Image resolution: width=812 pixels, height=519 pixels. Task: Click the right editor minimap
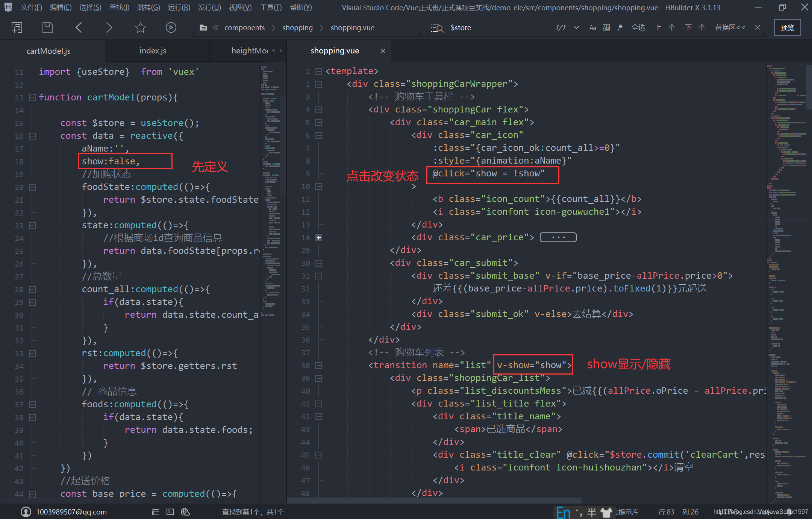(786, 282)
